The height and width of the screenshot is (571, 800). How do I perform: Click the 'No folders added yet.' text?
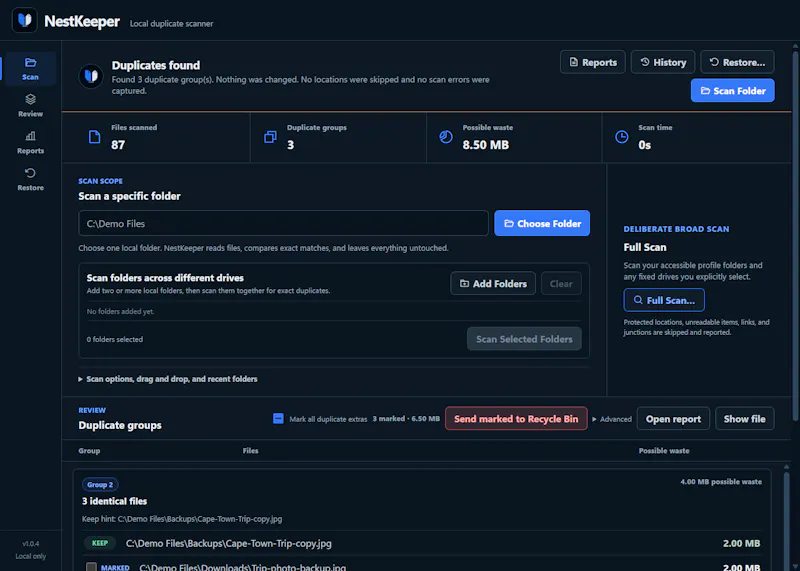120,311
